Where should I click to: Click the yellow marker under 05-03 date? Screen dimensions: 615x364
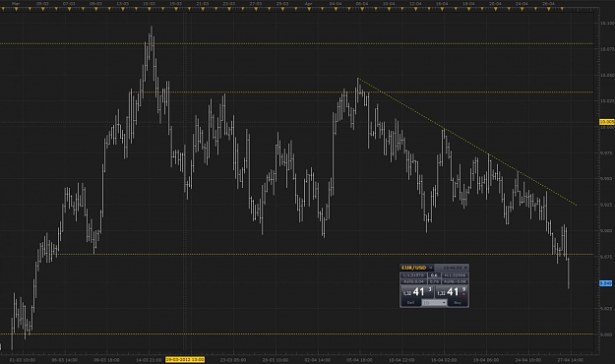(x=42, y=9)
